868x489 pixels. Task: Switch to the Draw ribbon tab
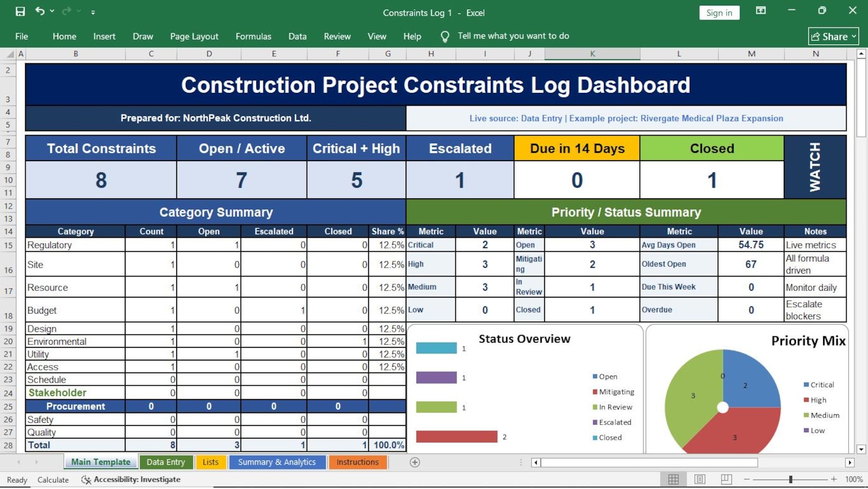coord(143,37)
